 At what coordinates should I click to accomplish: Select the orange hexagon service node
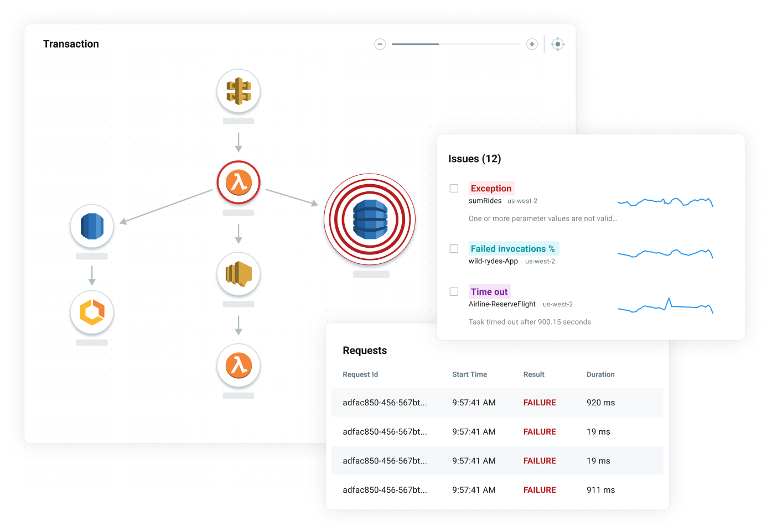point(92,312)
